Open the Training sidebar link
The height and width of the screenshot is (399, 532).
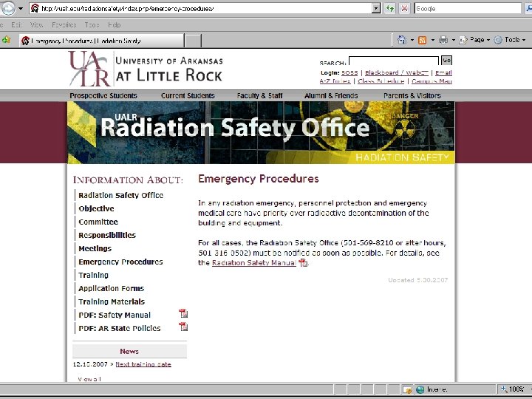[x=93, y=275]
